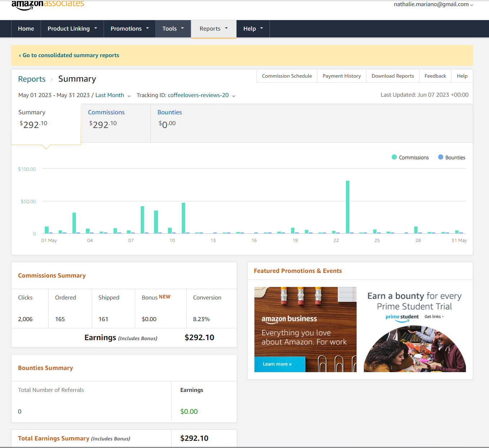The width and height of the screenshot is (489, 448).
Task: Click the commission bar on May 03
Action: click(74, 223)
